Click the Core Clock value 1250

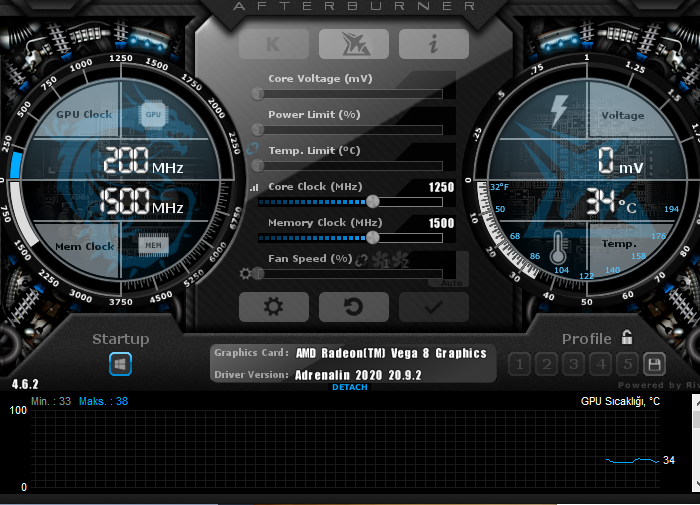(x=441, y=187)
